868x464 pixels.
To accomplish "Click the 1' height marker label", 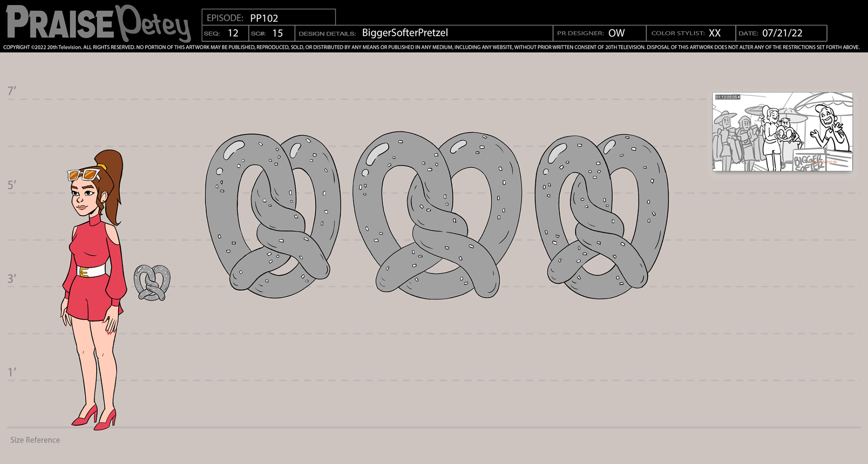I will click(x=12, y=372).
